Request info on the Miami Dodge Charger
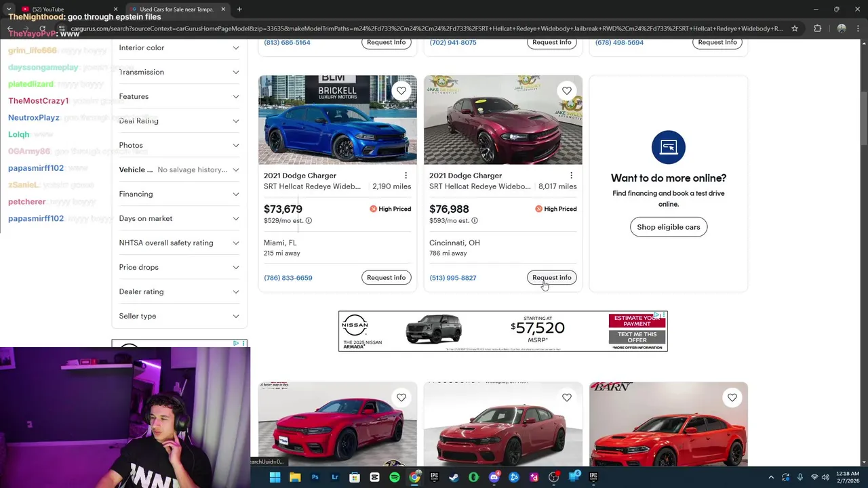 click(387, 277)
